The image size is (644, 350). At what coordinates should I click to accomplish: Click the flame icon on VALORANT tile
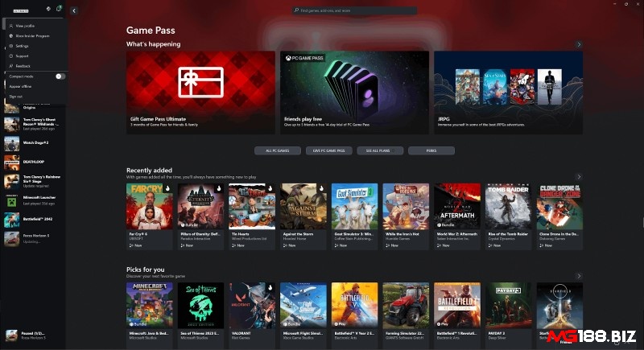point(270,287)
